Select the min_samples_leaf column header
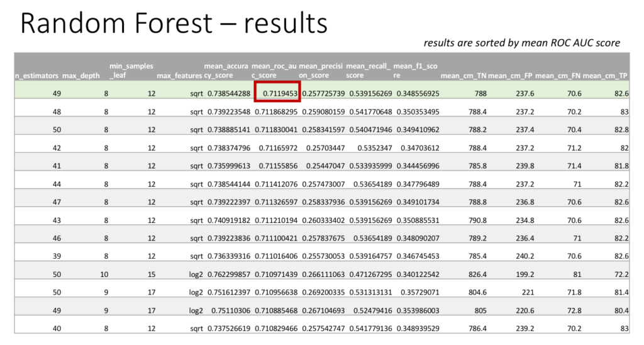The image size is (644, 345). click(131, 71)
